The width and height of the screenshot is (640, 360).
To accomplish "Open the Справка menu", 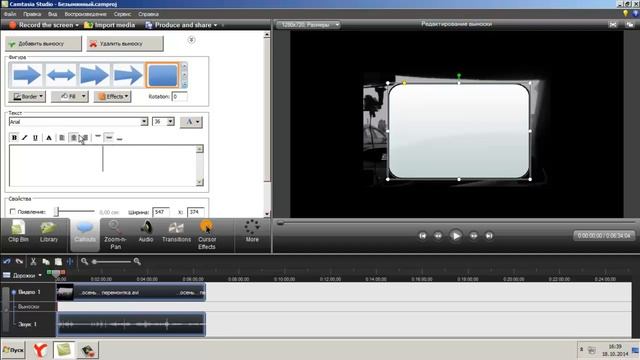I will 148,14.
